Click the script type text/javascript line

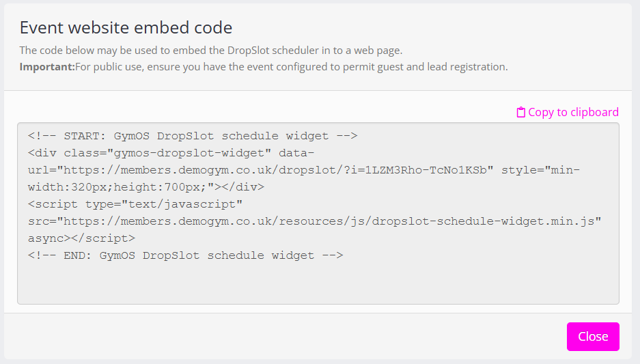pos(136,204)
